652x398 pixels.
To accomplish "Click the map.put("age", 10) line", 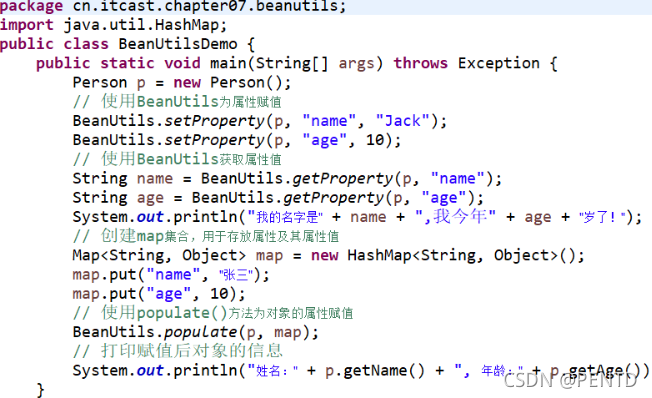I will point(159,294).
